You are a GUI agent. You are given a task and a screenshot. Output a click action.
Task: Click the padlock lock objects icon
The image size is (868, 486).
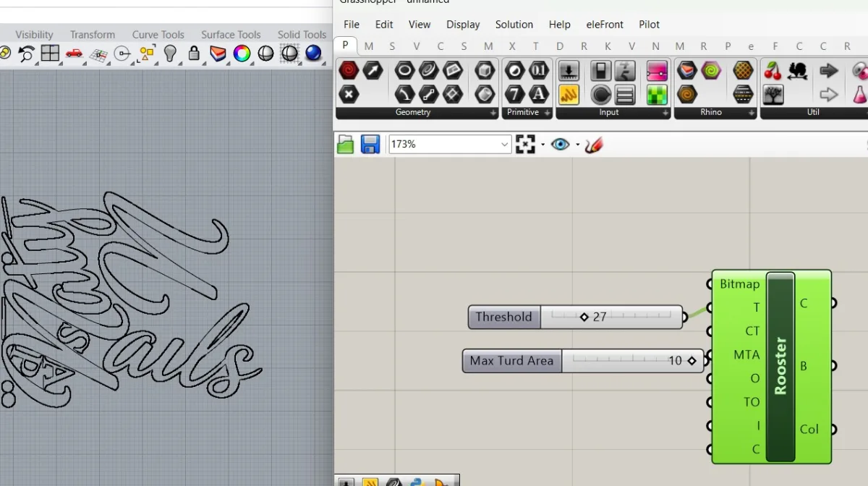click(x=194, y=54)
